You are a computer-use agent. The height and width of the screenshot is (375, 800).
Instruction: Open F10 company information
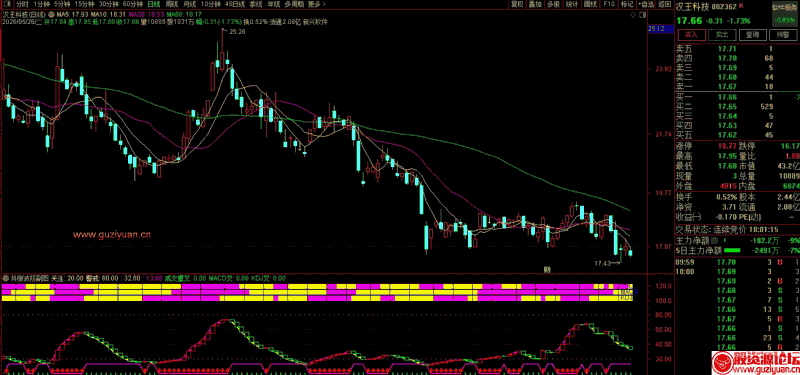608,4
